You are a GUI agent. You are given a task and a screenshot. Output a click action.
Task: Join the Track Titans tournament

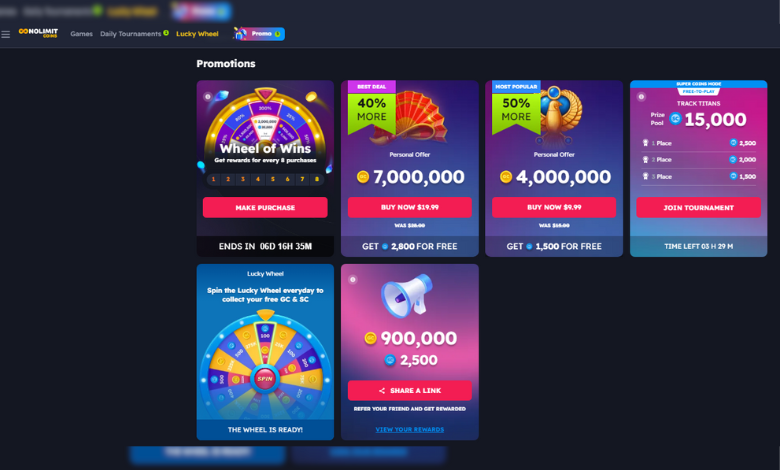point(698,207)
